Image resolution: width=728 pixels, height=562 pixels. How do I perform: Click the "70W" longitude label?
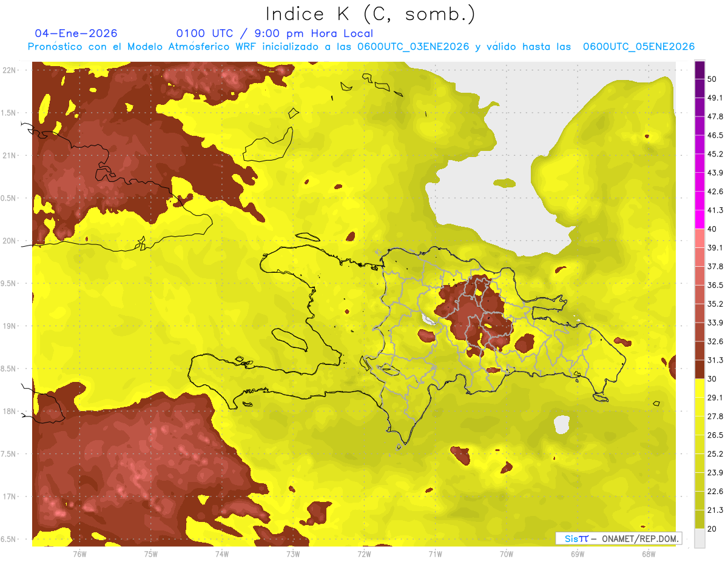click(x=507, y=554)
